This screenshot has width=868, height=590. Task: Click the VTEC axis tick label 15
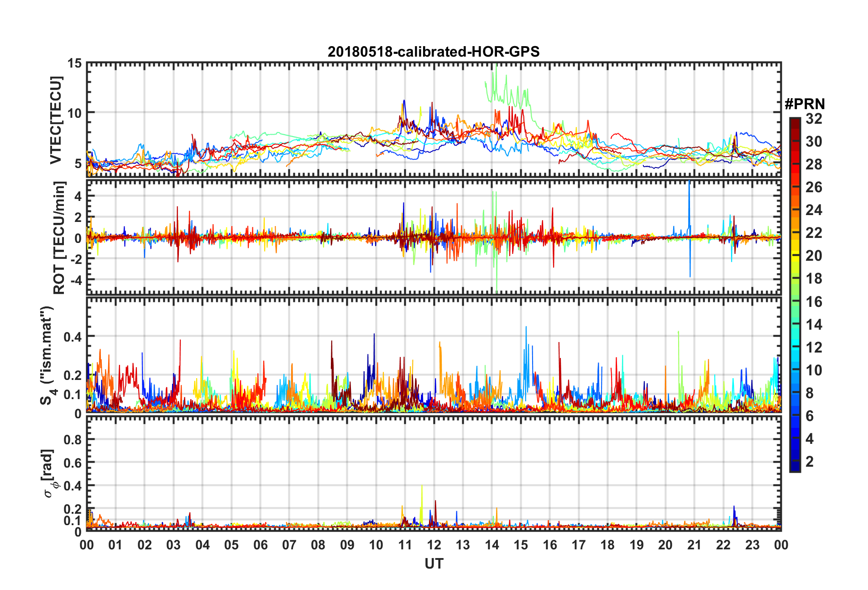[x=75, y=63]
